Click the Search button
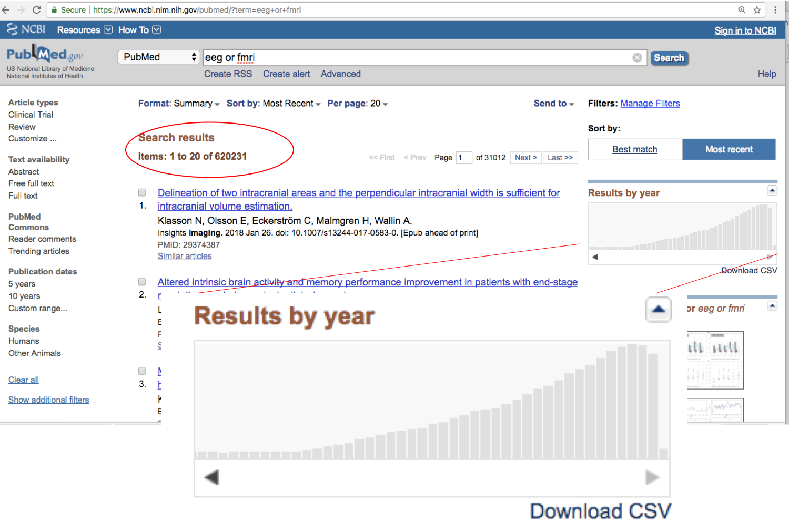 (x=669, y=58)
